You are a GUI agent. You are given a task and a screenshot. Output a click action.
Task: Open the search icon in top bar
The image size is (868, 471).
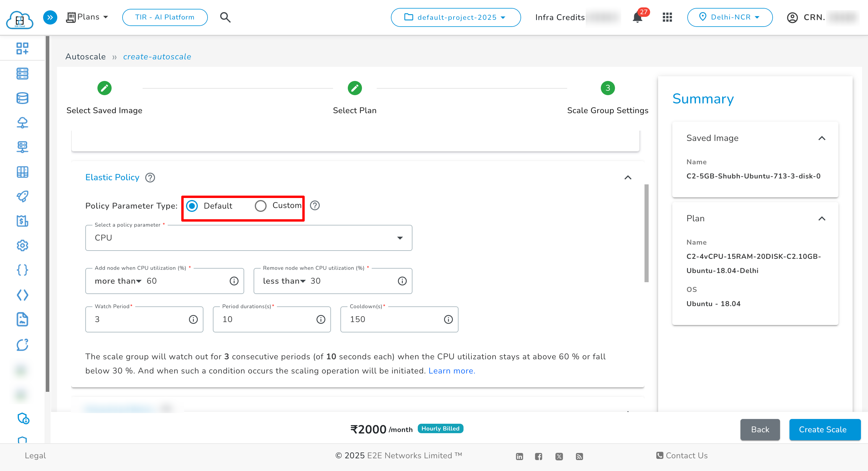click(x=225, y=17)
